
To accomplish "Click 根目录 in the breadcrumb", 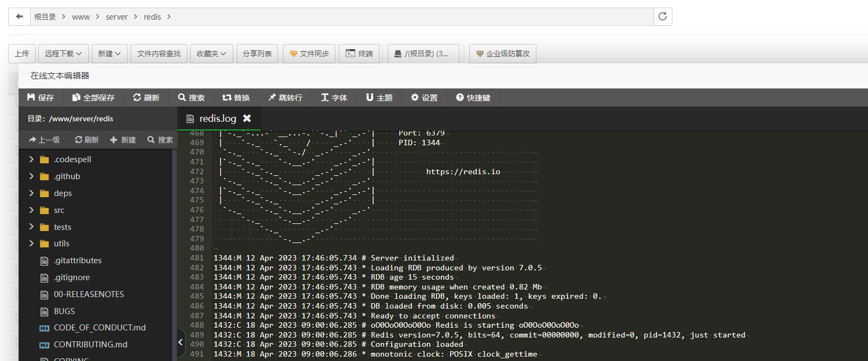I will [x=45, y=17].
